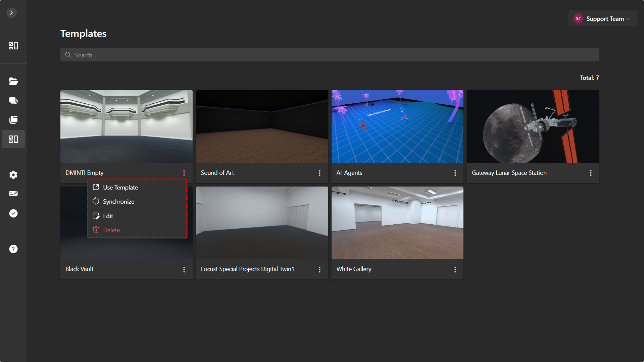Click the card edit icon in sidebar

coord(13,194)
